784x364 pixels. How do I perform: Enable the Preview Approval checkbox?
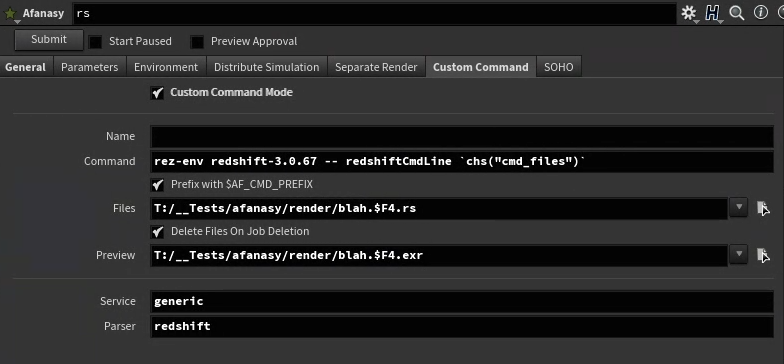[197, 42]
